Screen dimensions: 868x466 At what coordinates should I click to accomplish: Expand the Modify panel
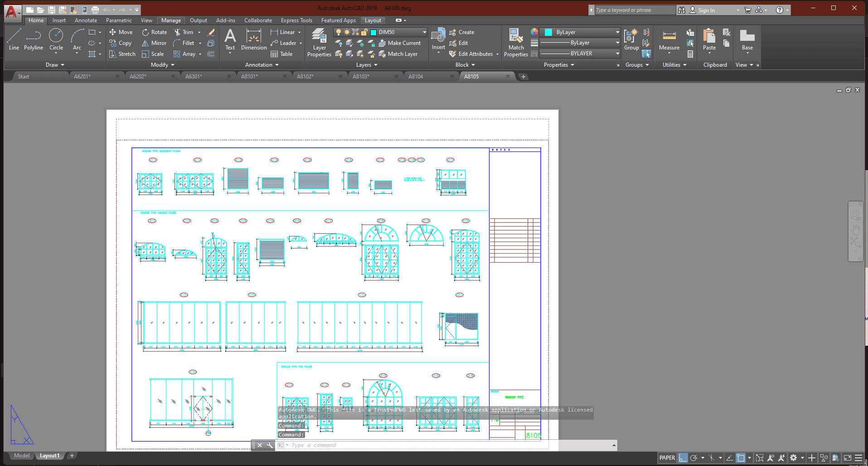coord(162,65)
